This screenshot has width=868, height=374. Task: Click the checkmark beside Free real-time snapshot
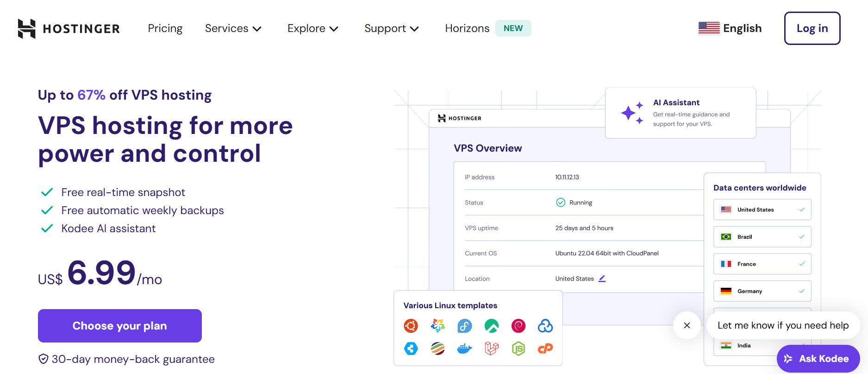47,192
